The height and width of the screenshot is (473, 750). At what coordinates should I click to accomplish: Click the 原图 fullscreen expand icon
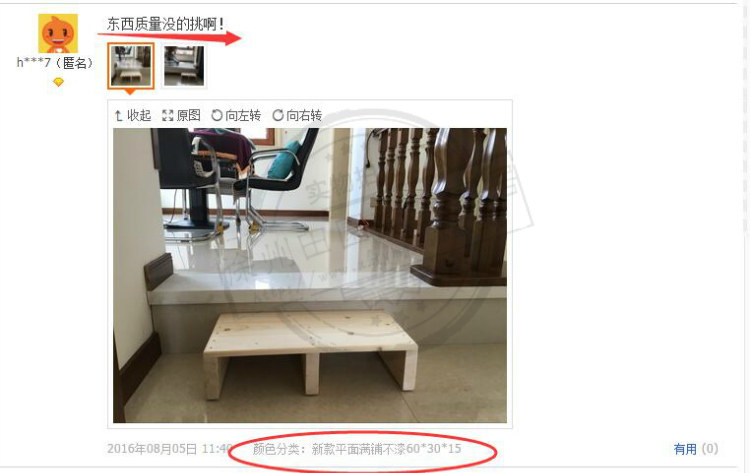point(167,115)
